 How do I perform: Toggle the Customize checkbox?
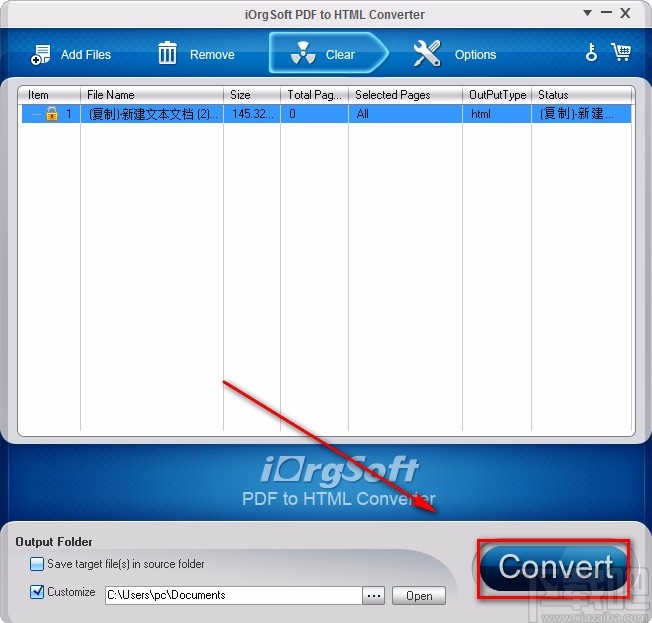point(37,592)
